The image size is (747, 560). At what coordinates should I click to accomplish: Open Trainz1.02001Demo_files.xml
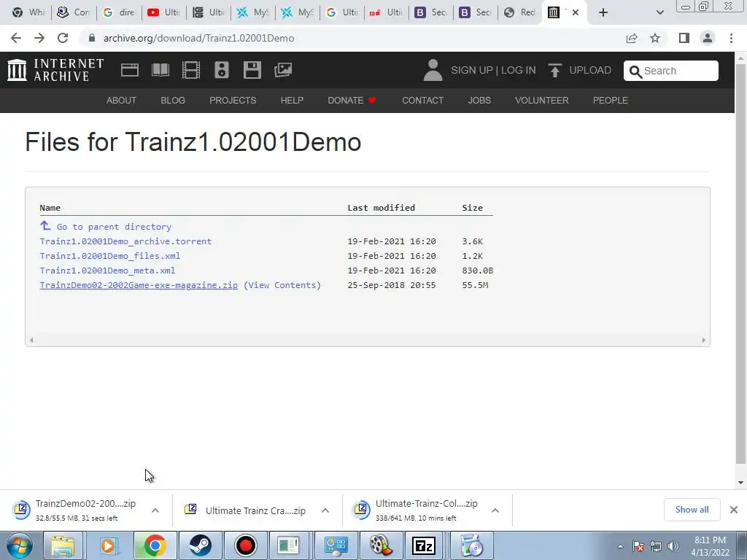click(x=110, y=256)
